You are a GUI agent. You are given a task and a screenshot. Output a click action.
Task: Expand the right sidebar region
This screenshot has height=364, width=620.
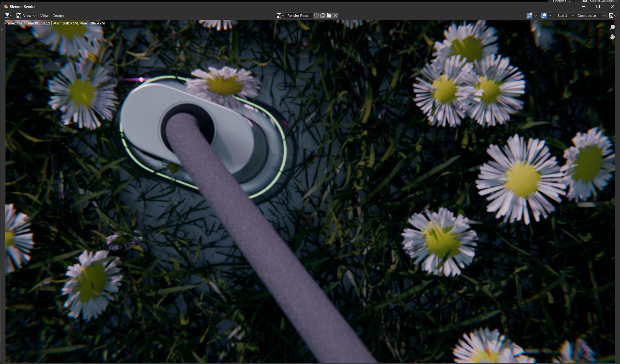click(618, 30)
